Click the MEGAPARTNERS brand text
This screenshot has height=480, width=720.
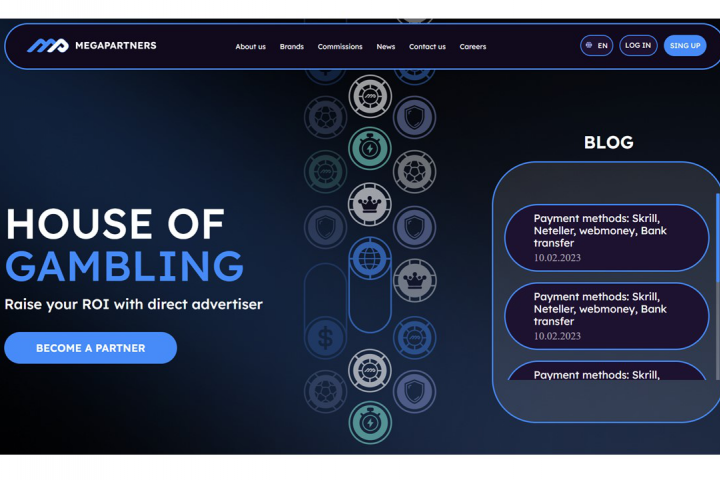116,45
